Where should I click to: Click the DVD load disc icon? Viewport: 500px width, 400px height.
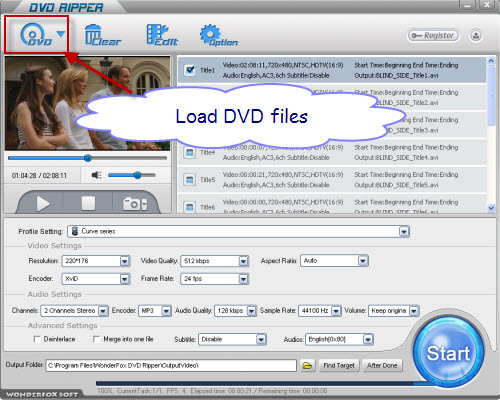point(35,34)
